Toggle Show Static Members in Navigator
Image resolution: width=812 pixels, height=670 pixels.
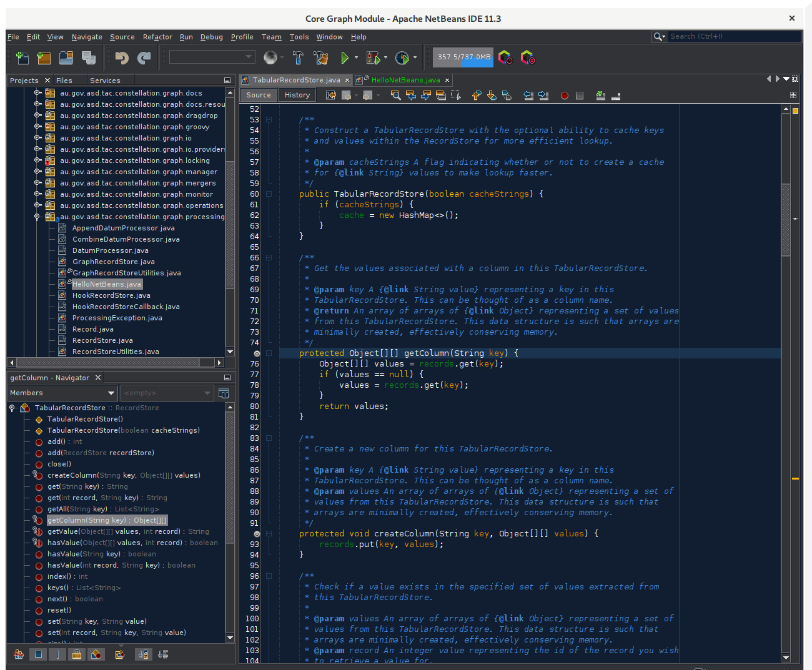pos(57,654)
